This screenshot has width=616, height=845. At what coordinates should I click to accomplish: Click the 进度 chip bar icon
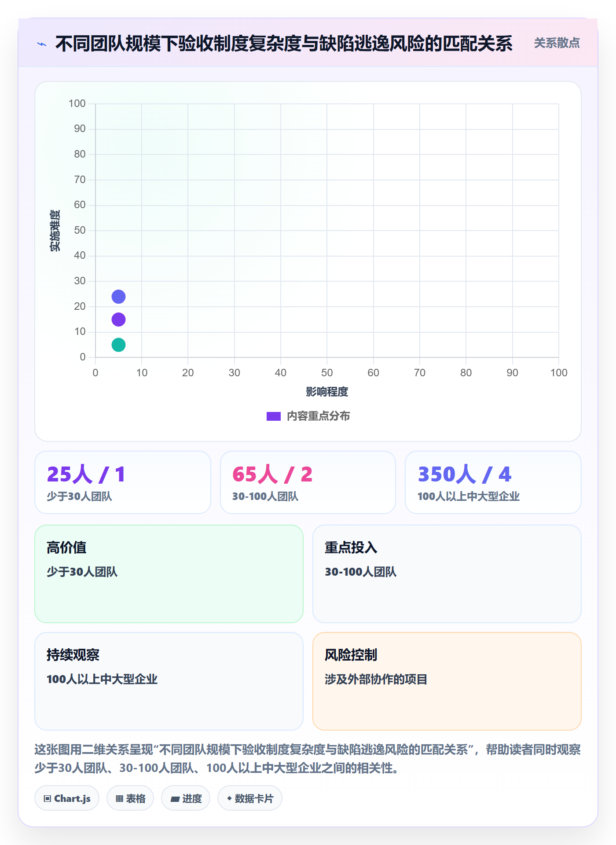point(175,799)
